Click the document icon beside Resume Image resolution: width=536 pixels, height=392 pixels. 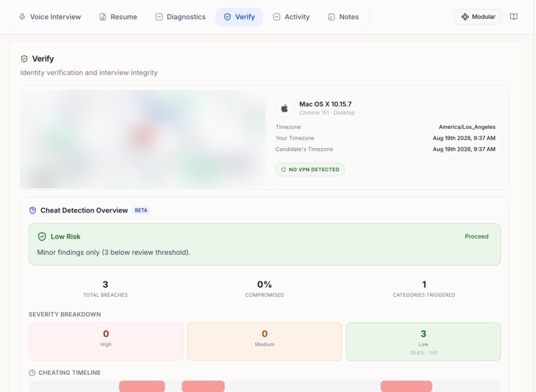point(103,17)
